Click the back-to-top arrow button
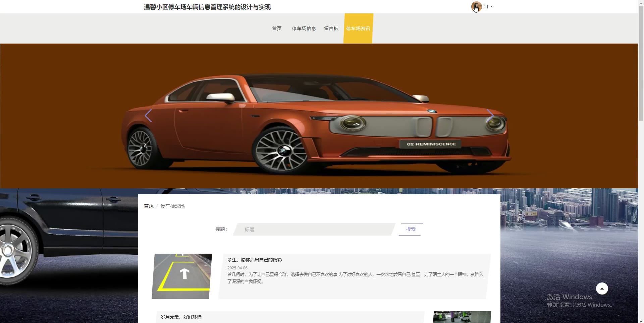The image size is (644, 323). [x=602, y=288]
